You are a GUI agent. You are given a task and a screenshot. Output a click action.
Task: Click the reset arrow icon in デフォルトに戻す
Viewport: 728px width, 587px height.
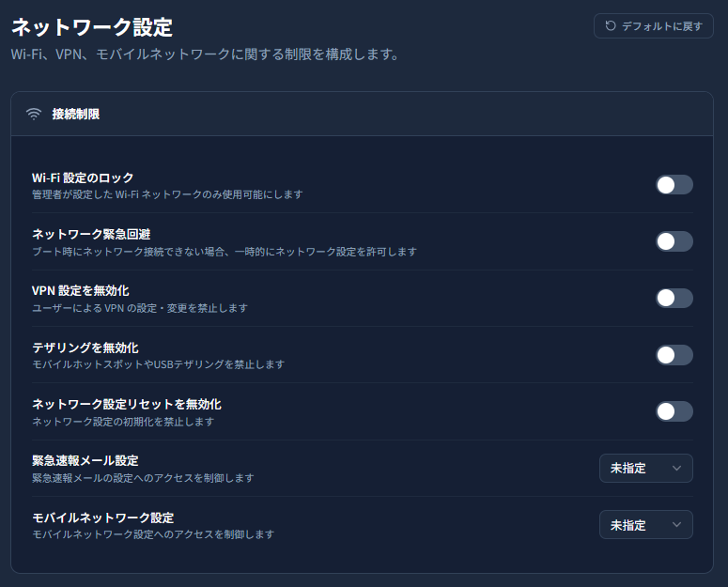(x=611, y=26)
